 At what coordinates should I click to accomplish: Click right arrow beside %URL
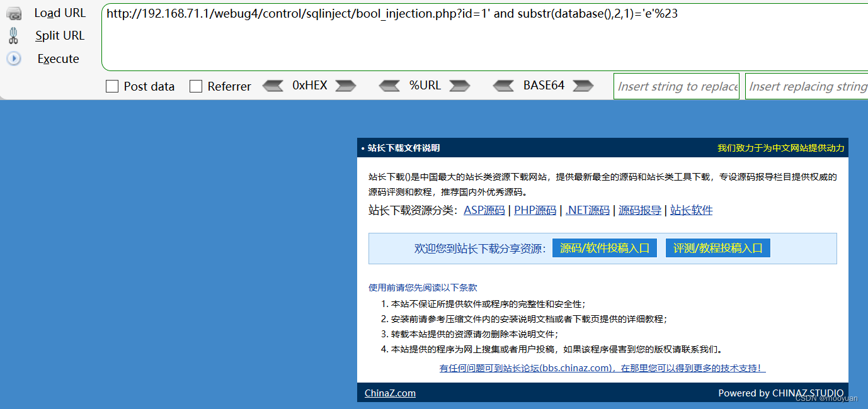click(x=460, y=86)
